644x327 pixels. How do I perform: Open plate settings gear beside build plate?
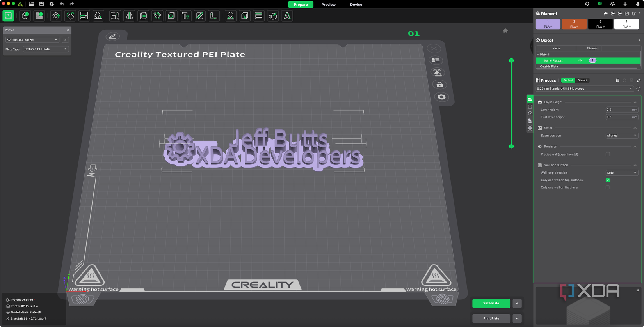tap(441, 97)
